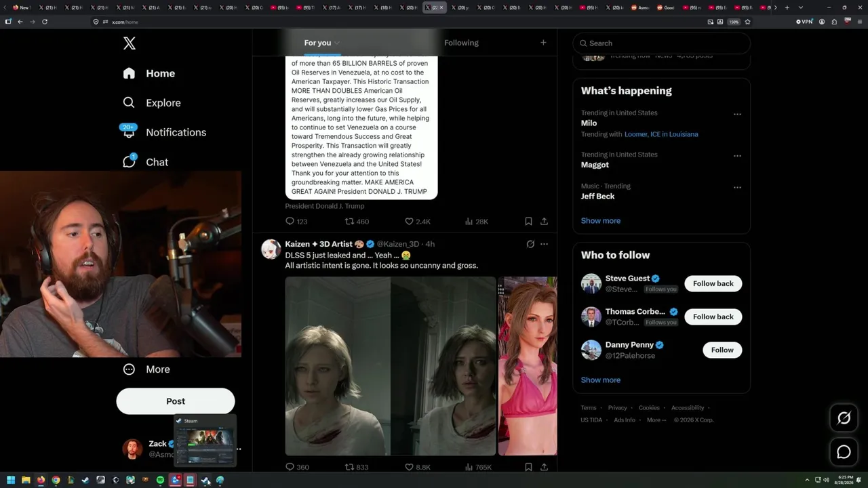Open the Zack account menu three dots
The image size is (868, 488).
(x=238, y=449)
